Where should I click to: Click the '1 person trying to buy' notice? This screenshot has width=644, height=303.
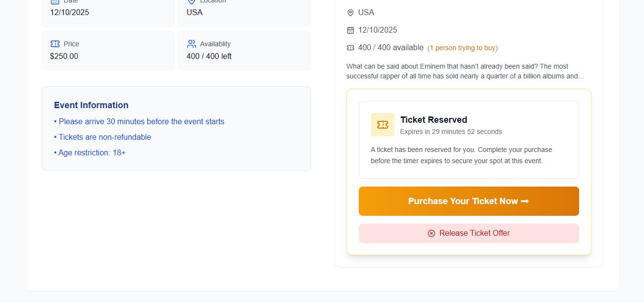463,48
